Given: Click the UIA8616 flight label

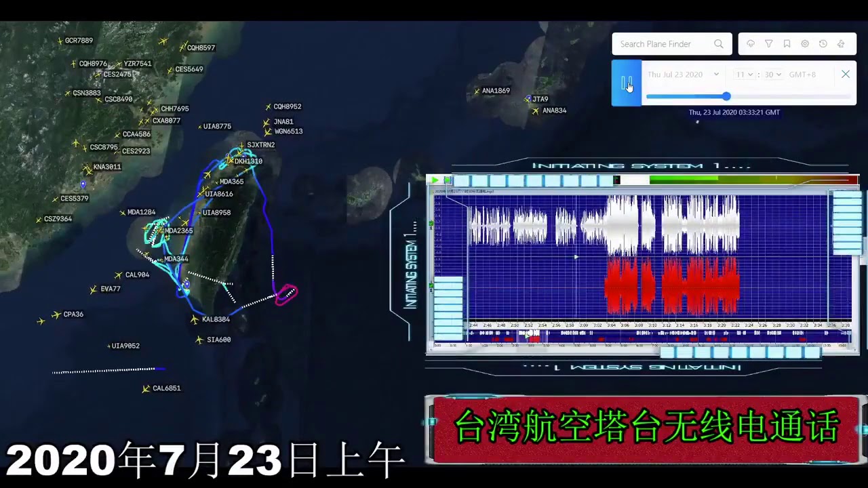Looking at the screenshot, I should pos(219,194).
